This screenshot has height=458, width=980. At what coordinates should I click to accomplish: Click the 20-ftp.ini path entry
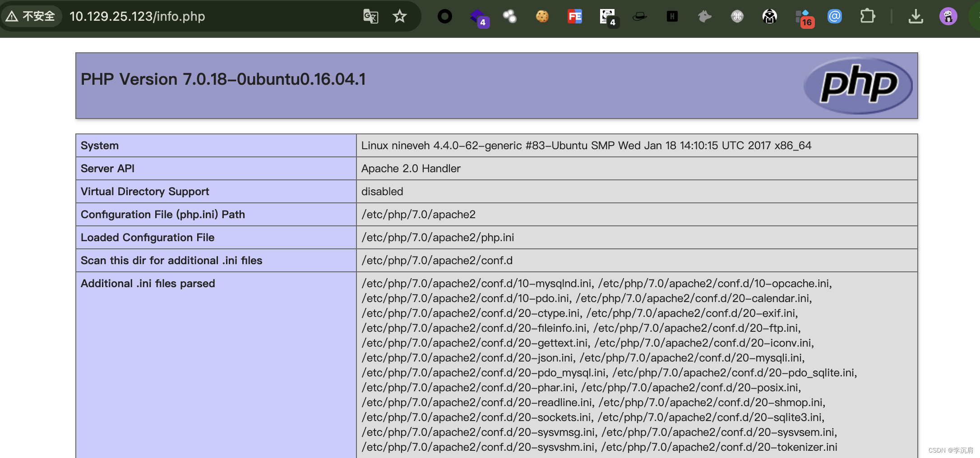[697, 328]
